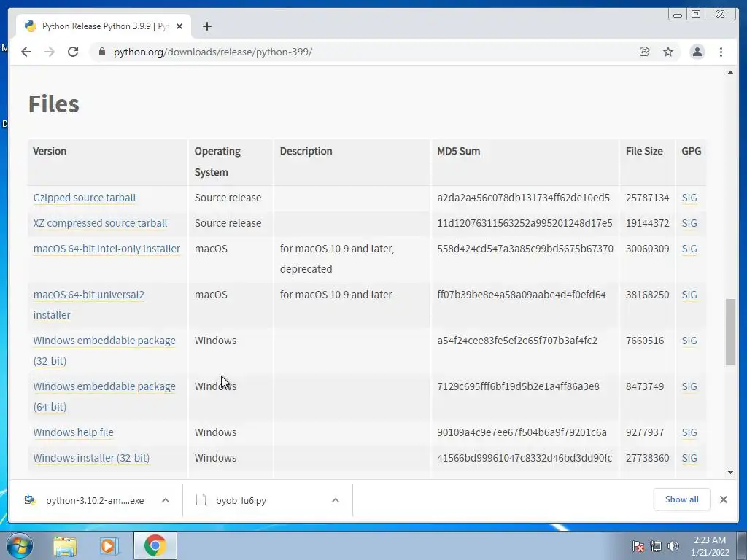
Task: Open SIG for Windows embeddable 32-bit
Action: pyautogui.click(x=689, y=341)
